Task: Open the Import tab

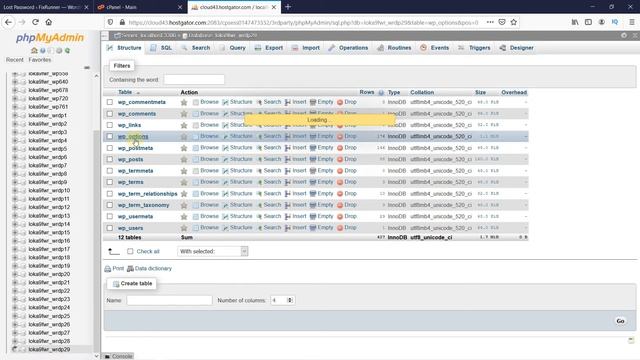Action: [306, 48]
